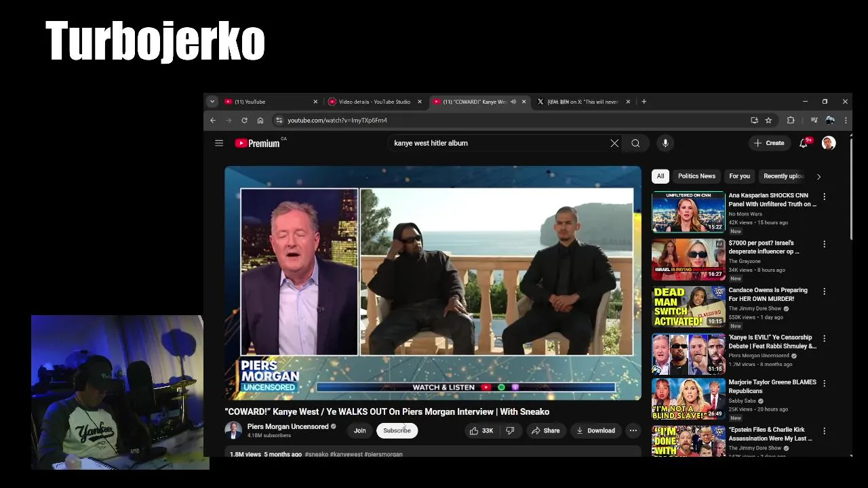Open options for 'Kanye Is EVIL' video
The width and height of the screenshot is (868, 488).
825,338
